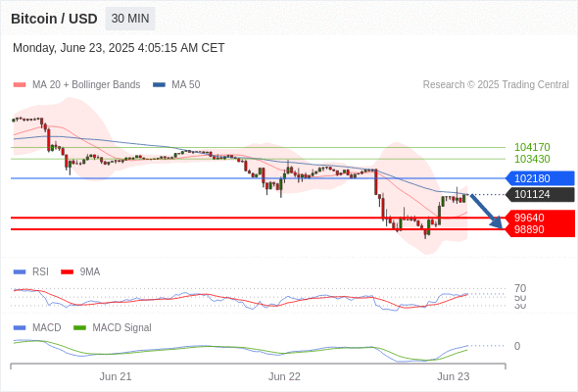Viewport: 578px width, 392px height.
Task: Click the black 101124 current price tag
Action: [x=540, y=194]
